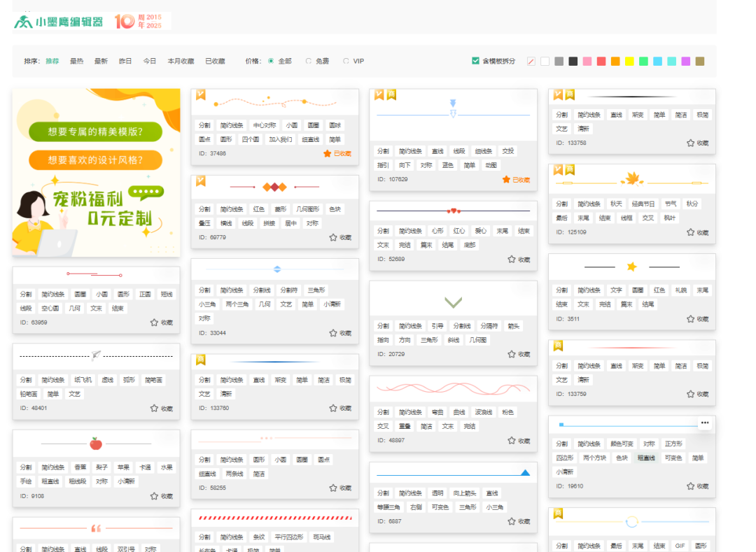Click the 纸飞机 tag
This screenshot has height=552, width=756.
pyautogui.click(x=85, y=380)
